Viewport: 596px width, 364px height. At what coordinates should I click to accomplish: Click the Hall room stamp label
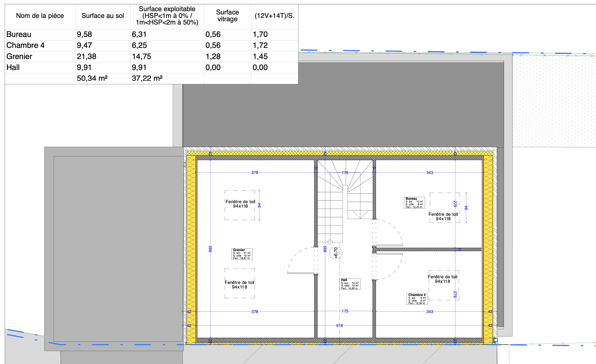pyautogui.click(x=350, y=284)
